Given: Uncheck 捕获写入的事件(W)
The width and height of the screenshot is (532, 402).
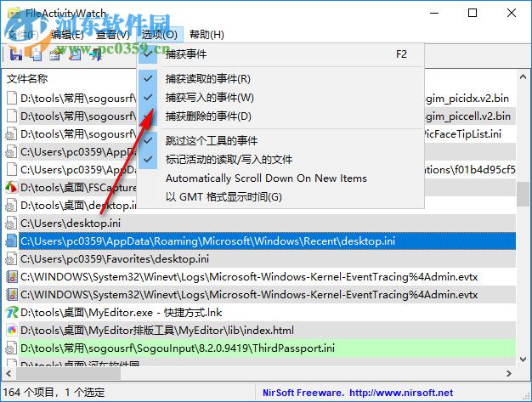Looking at the screenshot, I should coord(281,98).
